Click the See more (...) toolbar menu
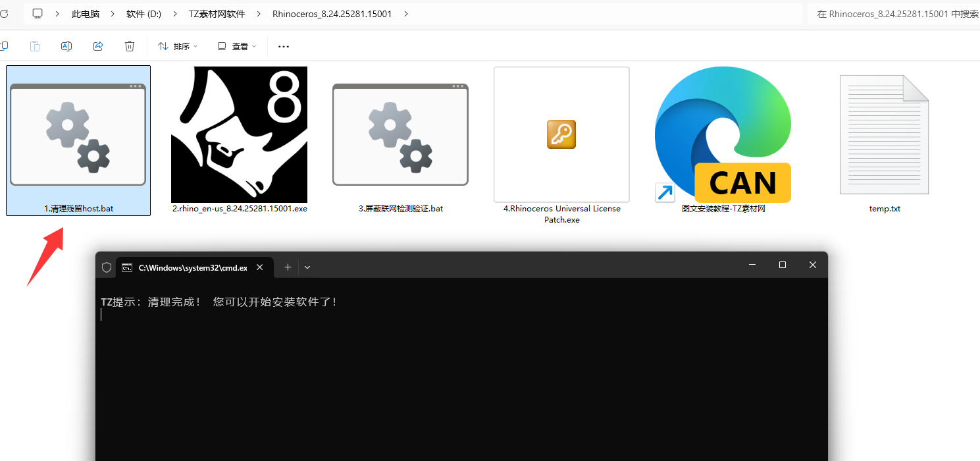The width and height of the screenshot is (980, 461). [x=283, y=46]
